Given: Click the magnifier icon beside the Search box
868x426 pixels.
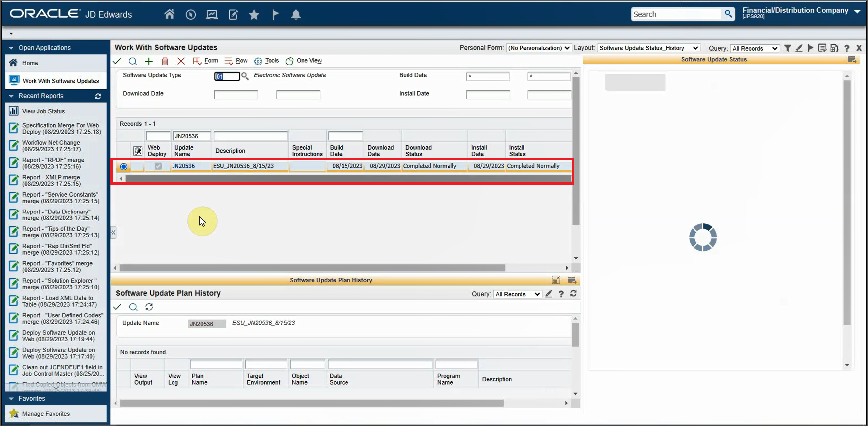Looking at the screenshot, I should click(x=728, y=14).
